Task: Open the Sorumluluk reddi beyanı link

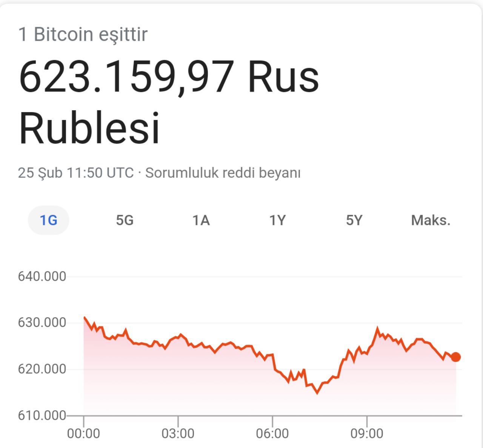Action: click(223, 173)
